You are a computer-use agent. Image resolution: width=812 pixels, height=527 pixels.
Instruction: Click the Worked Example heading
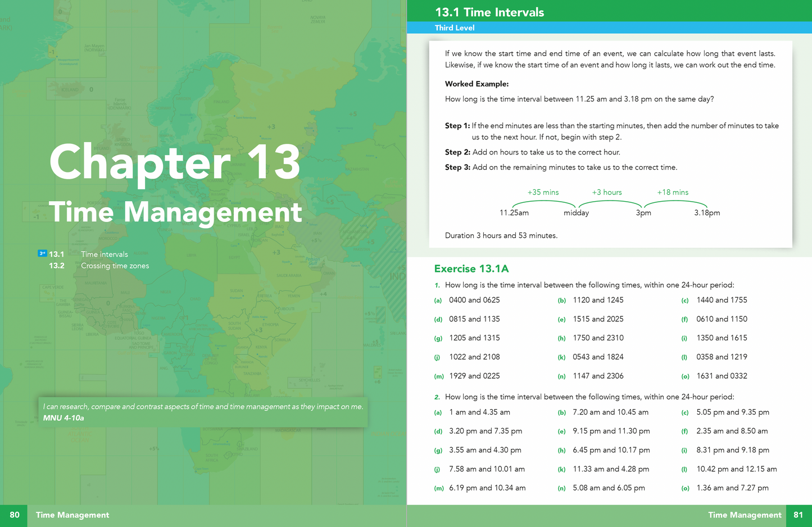[477, 84]
